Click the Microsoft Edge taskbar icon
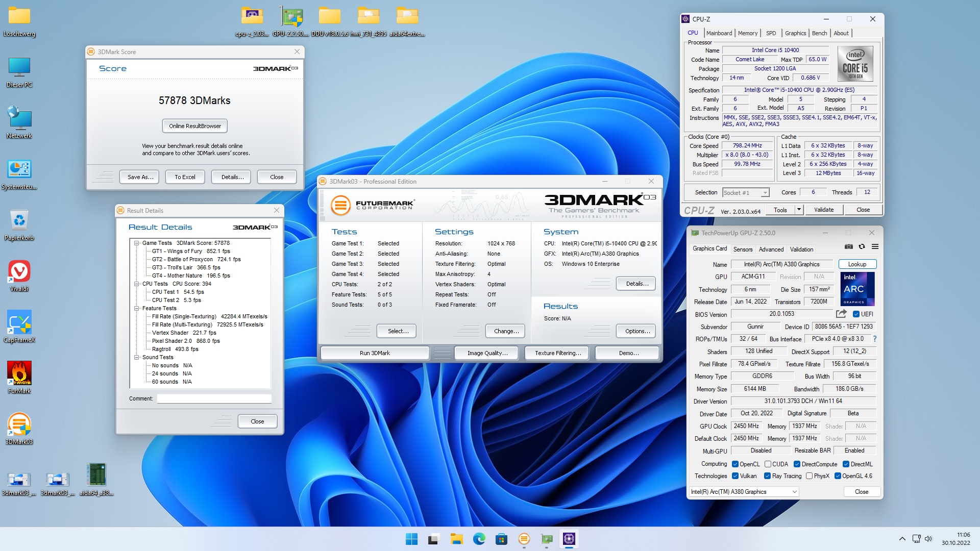This screenshot has width=980, height=551. click(479, 539)
